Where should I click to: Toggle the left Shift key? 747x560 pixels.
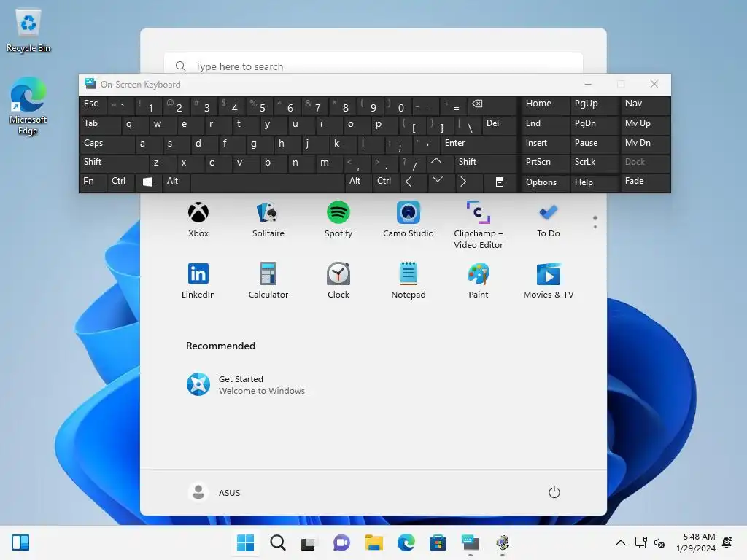tap(115, 163)
